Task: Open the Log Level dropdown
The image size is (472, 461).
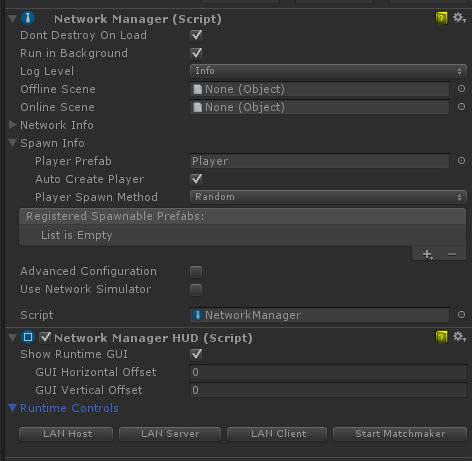Action: coord(328,71)
